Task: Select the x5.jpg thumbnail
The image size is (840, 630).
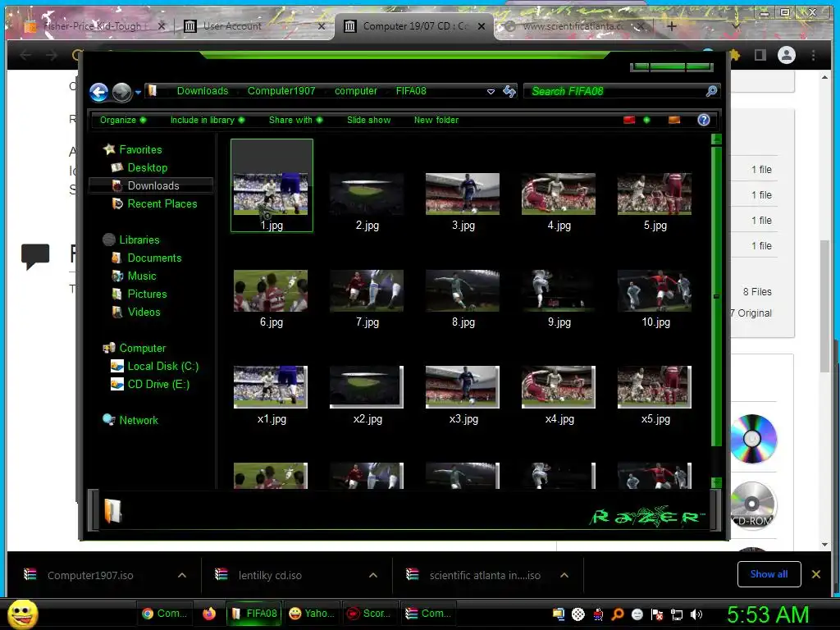Action: 655,387
